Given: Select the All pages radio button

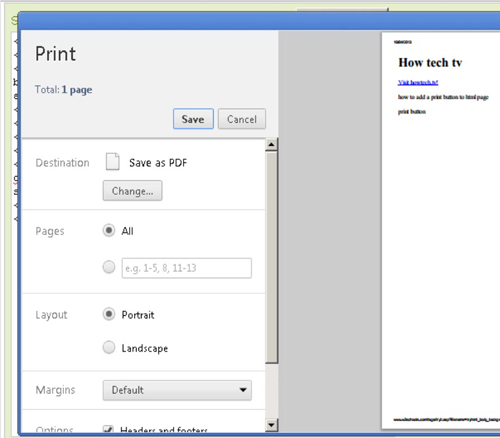Looking at the screenshot, I should (109, 230).
